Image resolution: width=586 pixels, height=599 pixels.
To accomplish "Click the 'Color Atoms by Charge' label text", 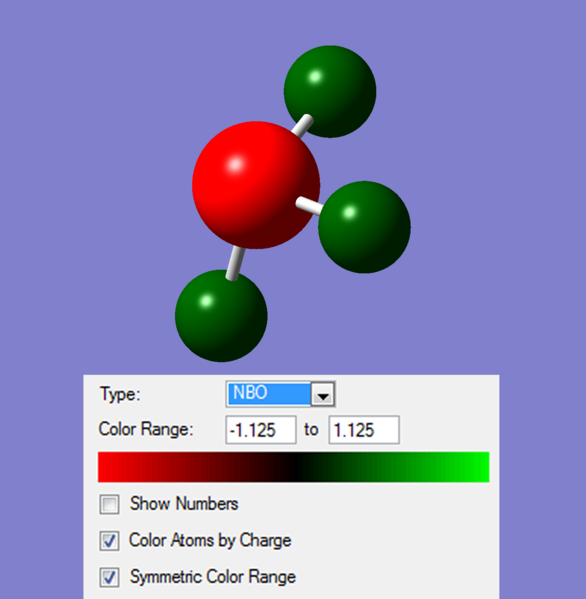I will point(210,541).
